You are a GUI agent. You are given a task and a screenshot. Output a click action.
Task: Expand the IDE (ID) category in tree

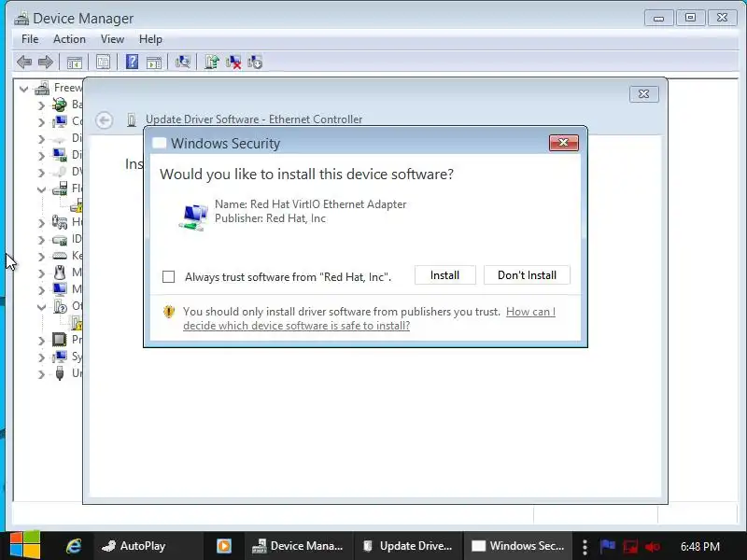(x=41, y=240)
